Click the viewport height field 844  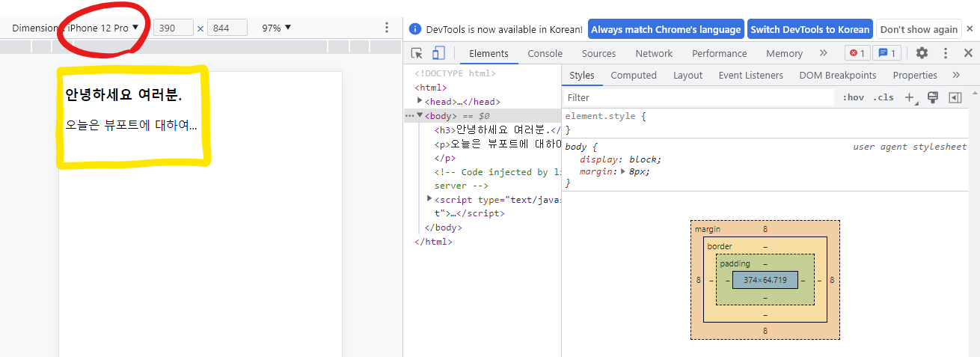(x=227, y=28)
